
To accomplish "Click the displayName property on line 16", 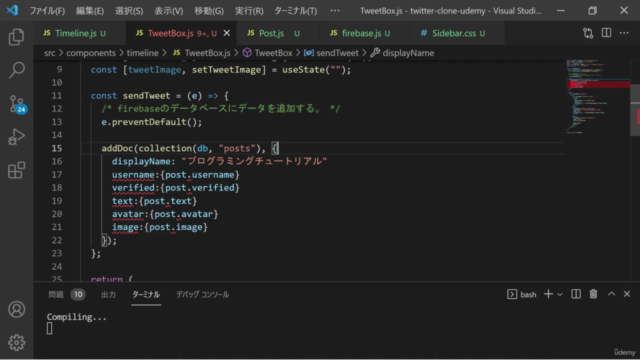I will tap(141, 161).
